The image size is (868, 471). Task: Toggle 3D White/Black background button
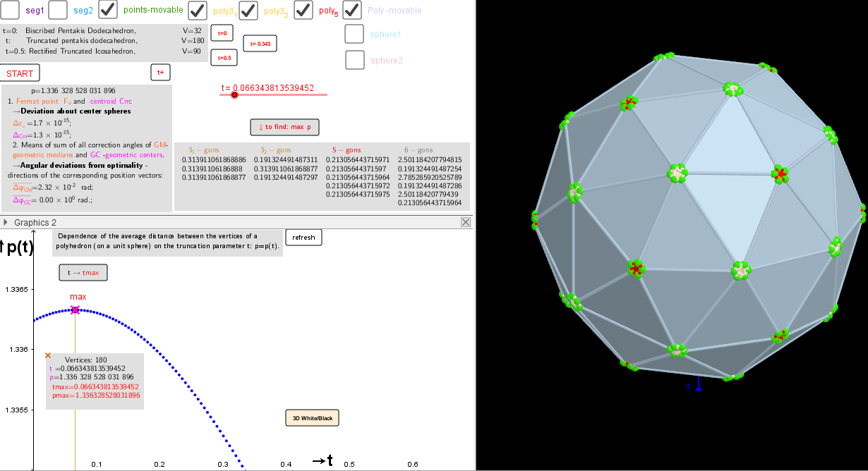pyautogui.click(x=312, y=418)
